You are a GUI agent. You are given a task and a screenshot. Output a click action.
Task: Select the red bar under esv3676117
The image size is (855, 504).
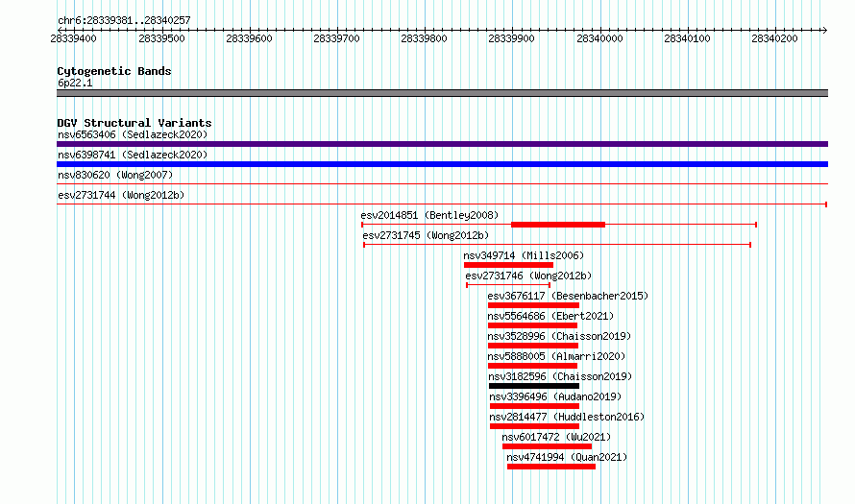click(533, 305)
